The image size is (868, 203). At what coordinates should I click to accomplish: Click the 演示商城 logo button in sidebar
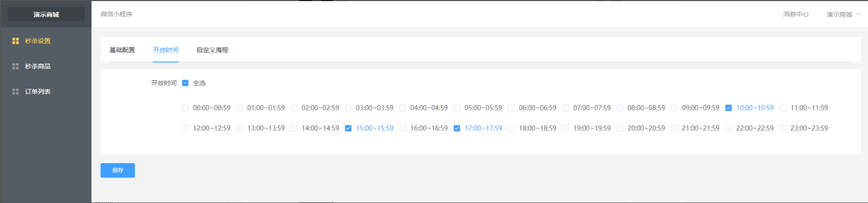[x=46, y=15]
